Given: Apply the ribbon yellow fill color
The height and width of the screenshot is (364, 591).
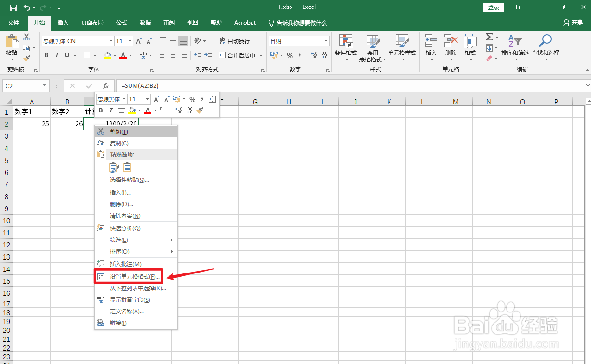Looking at the screenshot, I should coord(107,55).
